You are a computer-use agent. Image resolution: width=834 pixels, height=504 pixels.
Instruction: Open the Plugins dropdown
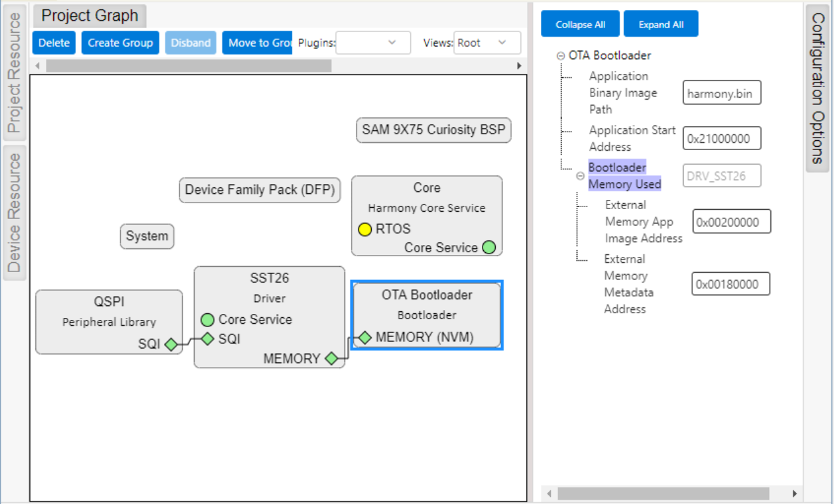click(x=373, y=43)
